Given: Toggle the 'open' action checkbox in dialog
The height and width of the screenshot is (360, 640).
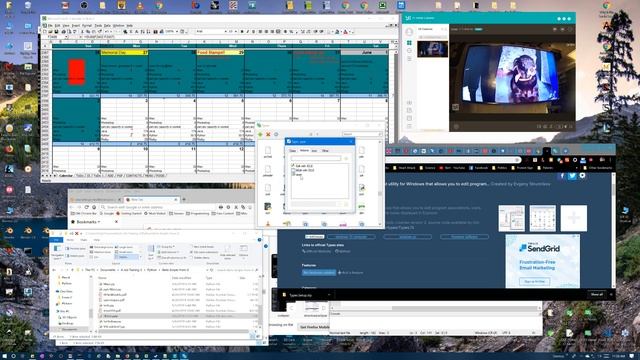Looking at the screenshot, I should point(293,174).
